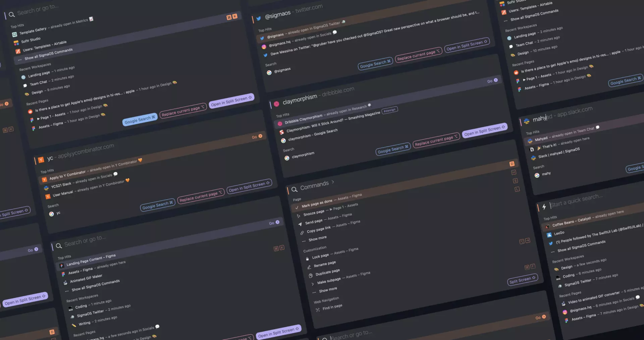Open Template Gallery already open in Metrics
The width and height of the screenshot is (644, 340).
click(53, 26)
